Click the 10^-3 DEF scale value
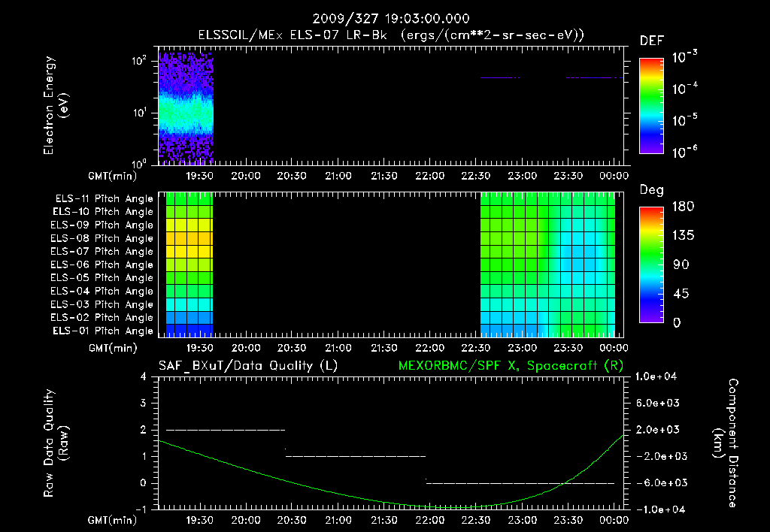Viewport: 770px width, 532px height. 684,56
